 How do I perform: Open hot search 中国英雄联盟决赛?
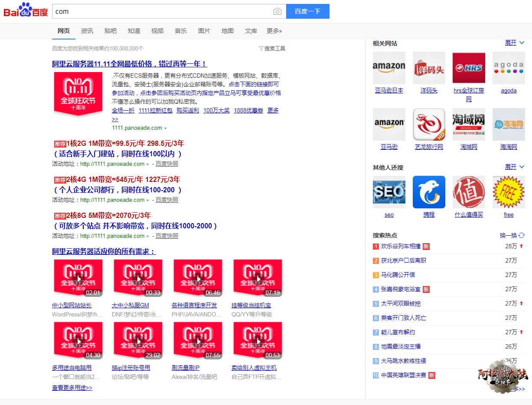(x=404, y=375)
